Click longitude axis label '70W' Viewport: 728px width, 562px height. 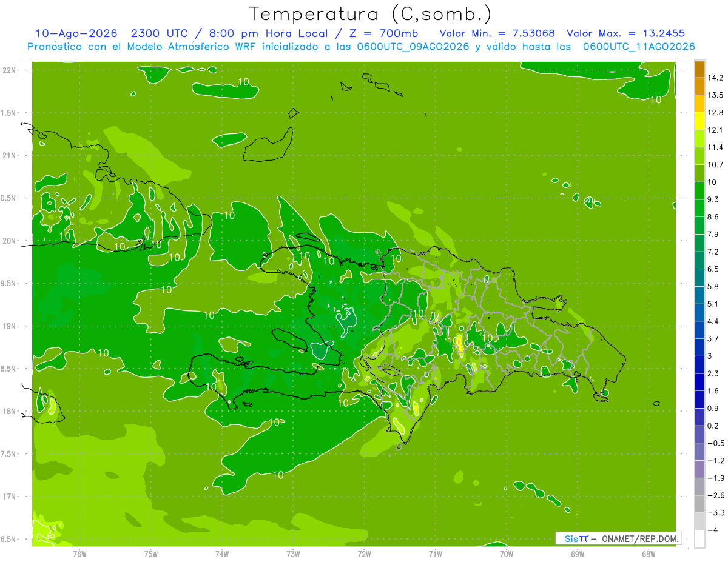tap(507, 554)
